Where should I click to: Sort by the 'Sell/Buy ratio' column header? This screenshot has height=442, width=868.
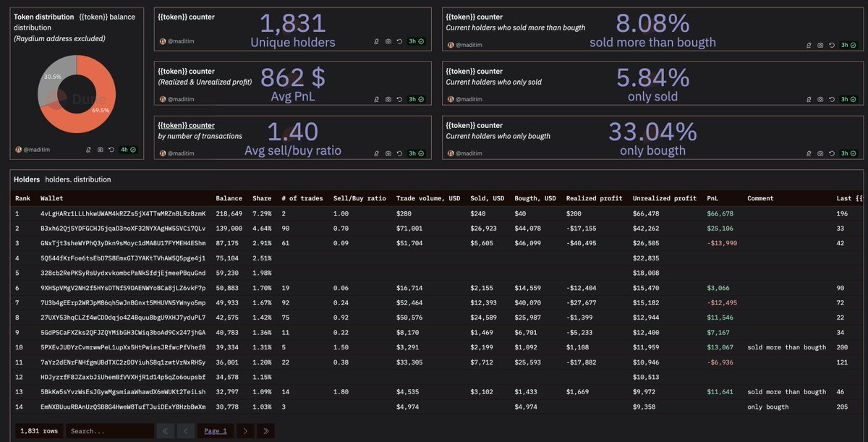click(x=359, y=198)
